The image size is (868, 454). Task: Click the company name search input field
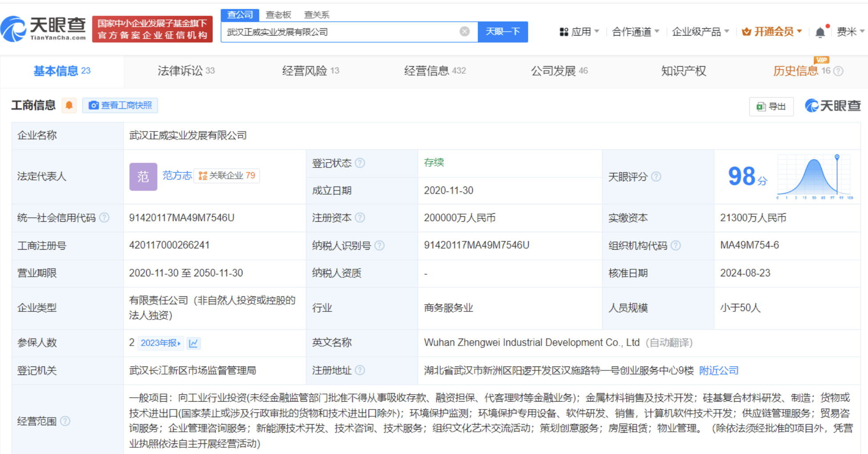click(x=340, y=32)
